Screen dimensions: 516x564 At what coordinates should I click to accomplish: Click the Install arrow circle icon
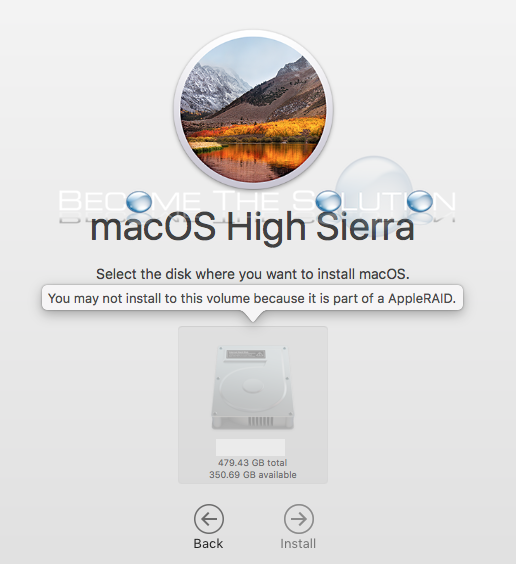tap(299, 519)
